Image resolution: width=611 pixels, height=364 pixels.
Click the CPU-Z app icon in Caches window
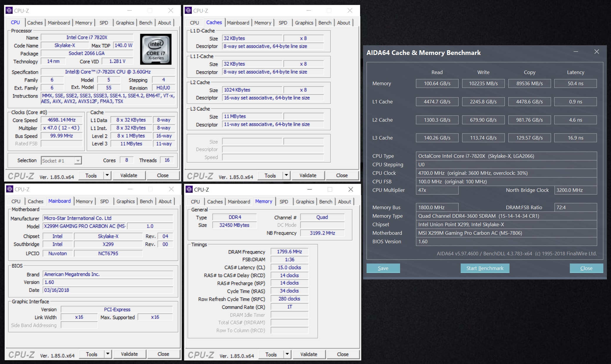point(188,10)
